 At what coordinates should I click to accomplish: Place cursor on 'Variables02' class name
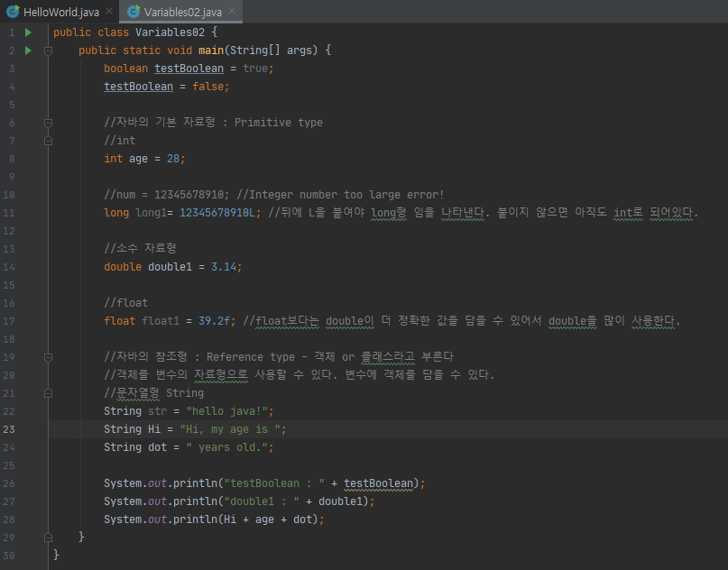pyautogui.click(x=170, y=32)
